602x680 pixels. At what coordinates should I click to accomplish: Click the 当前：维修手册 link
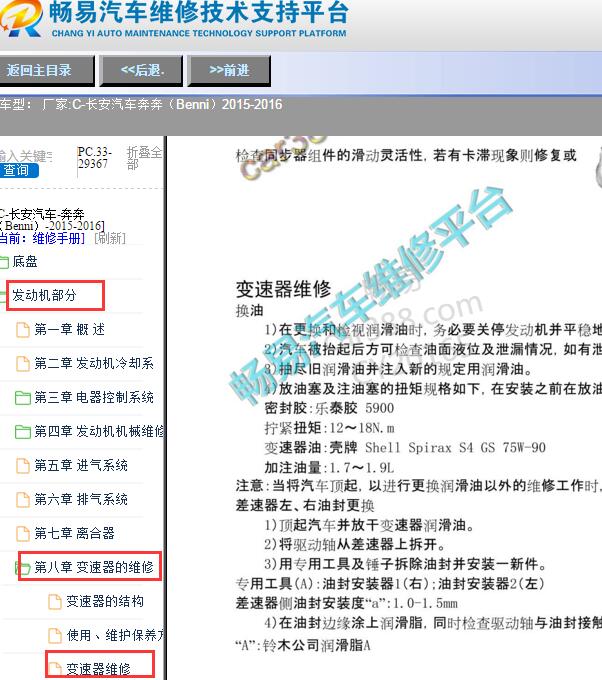42,238
